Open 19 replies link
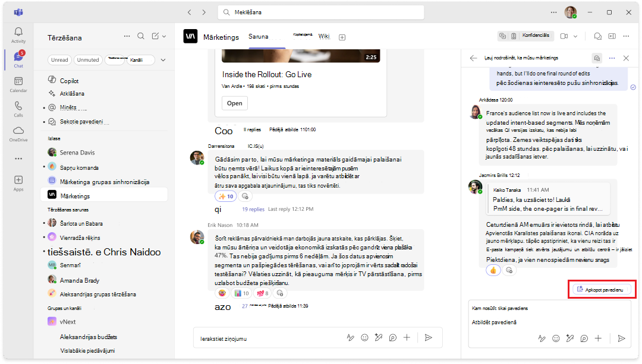The image size is (642, 364). point(253,209)
